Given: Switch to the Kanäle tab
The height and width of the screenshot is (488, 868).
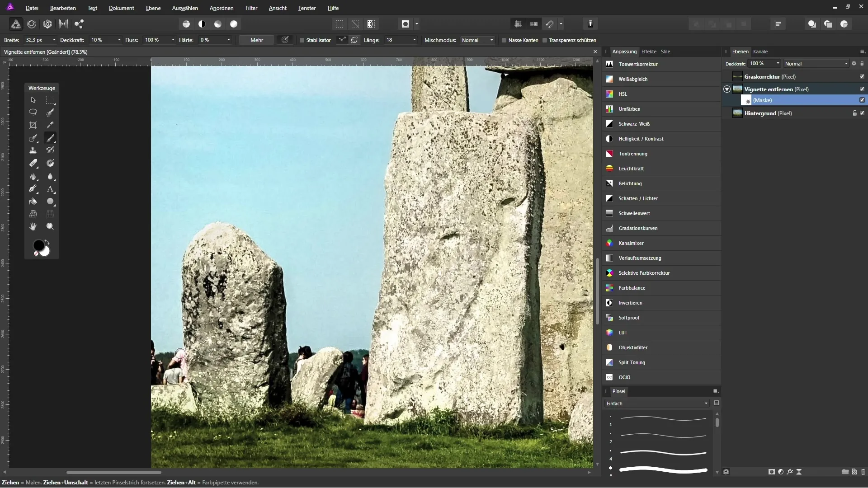Looking at the screenshot, I should [x=760, y=52].
